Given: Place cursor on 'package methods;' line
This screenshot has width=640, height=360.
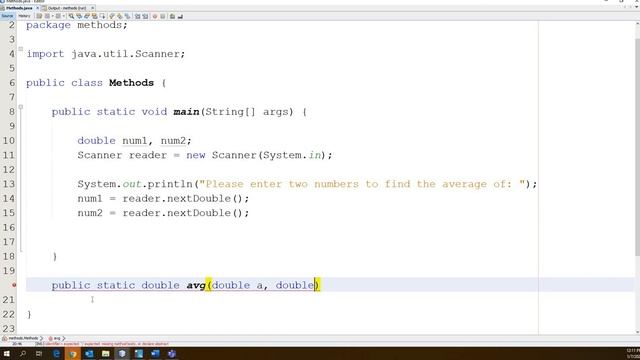Looking at the screenshot, I should click(77, 25).
